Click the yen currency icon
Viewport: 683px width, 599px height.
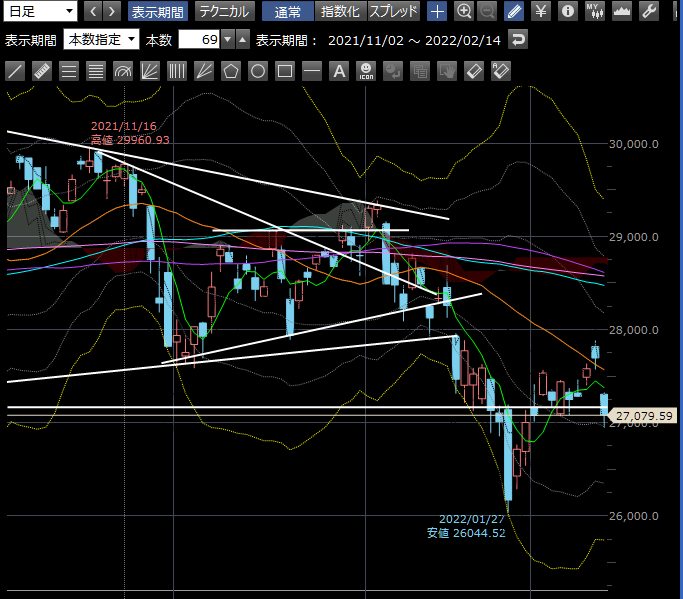(x=541, y=12)
